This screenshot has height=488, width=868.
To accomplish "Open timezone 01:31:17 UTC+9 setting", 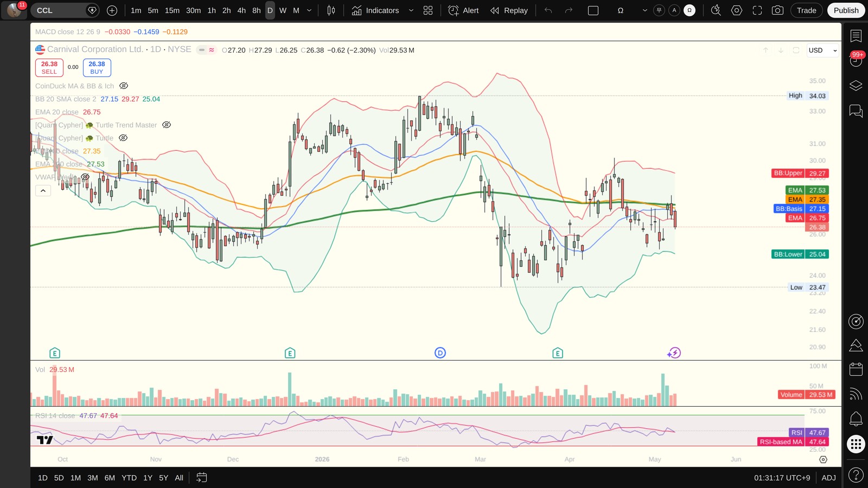I will tap(782, 478).
